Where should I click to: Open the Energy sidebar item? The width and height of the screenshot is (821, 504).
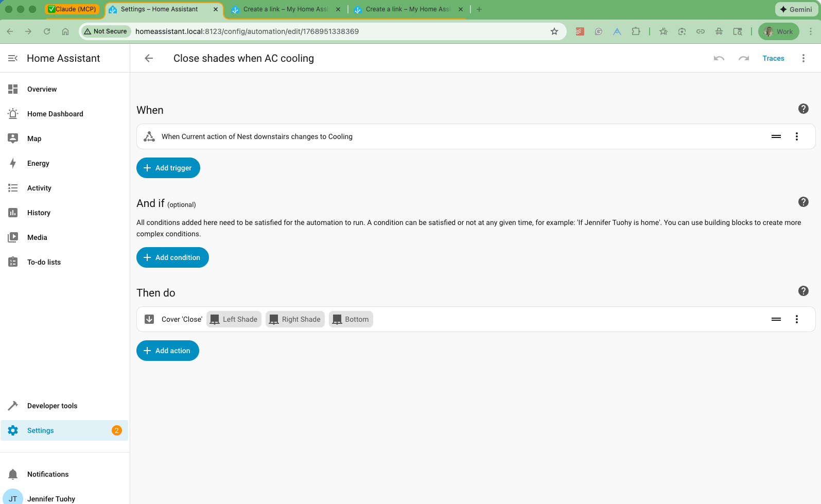64,163
